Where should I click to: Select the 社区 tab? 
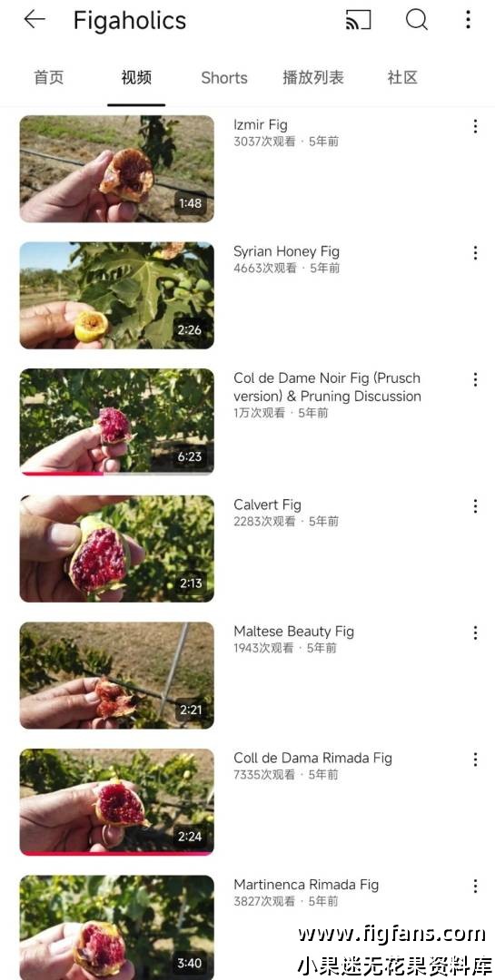pos(402,78)
